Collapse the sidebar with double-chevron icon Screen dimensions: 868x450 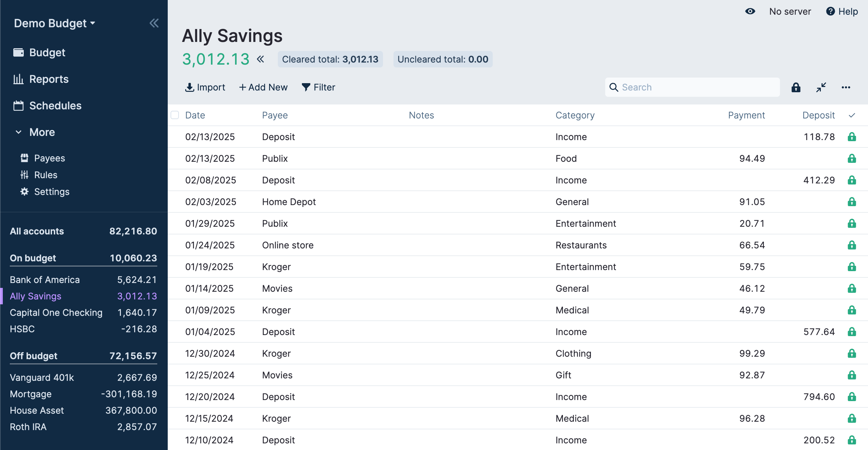154,23
